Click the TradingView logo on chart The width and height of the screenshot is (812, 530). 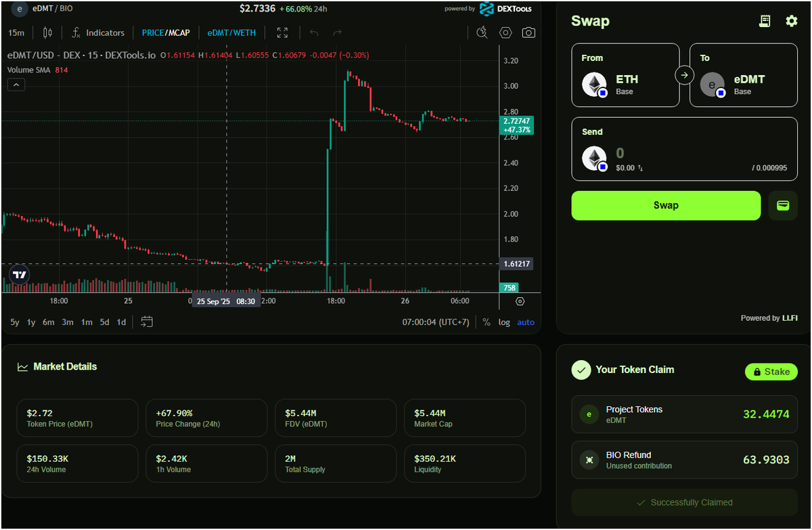pyautogui.click(x=20, y=275)
